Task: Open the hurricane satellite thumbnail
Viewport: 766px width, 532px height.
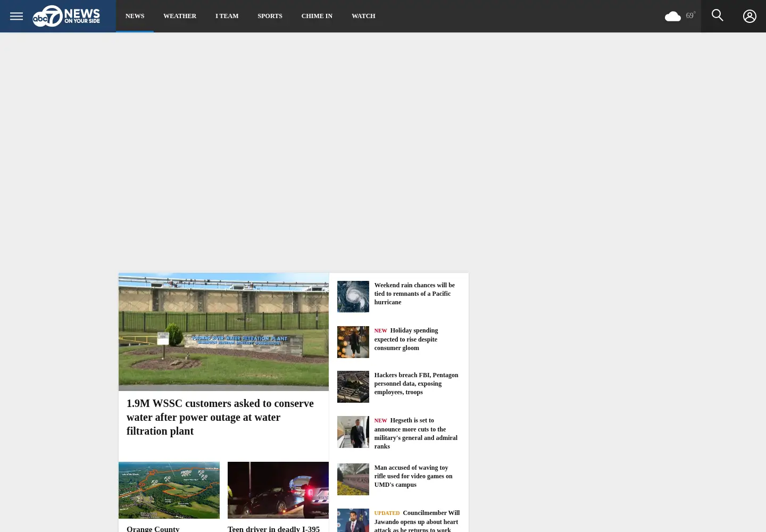Action: (353, 296)
